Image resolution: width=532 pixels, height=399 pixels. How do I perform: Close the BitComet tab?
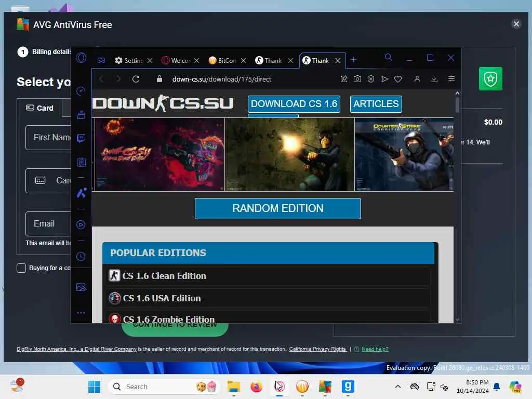[x=244, y=60]
